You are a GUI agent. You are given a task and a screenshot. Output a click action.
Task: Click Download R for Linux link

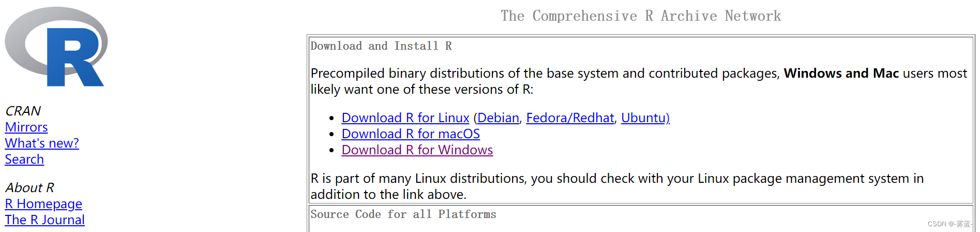click(405, 118)
